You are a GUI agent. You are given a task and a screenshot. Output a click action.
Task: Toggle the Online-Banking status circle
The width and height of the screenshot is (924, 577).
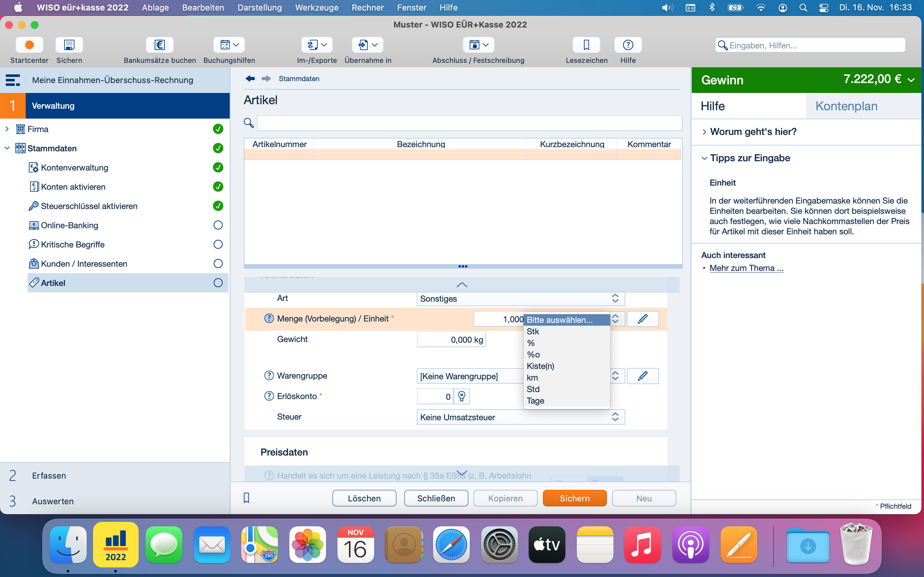(x=218, y=225)
